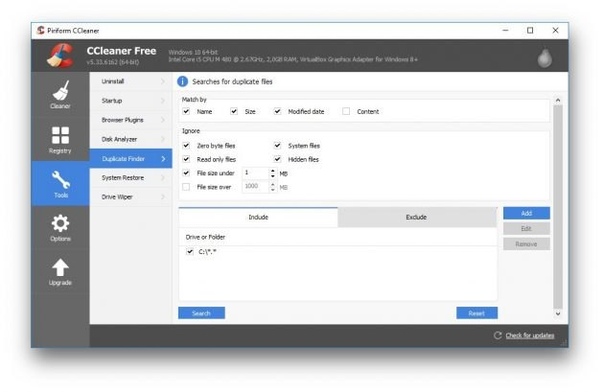
Task: Click the scrollbar down arrow
Action: tap(558, 314)
